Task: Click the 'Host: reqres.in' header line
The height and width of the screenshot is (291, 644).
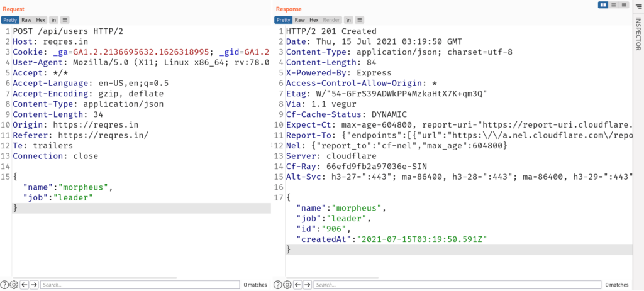Action: 50,41
